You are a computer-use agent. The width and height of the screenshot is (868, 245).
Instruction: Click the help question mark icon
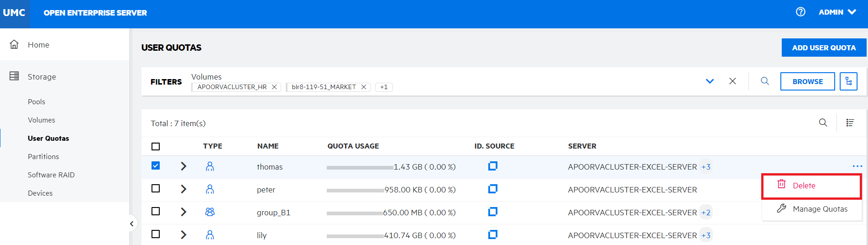800,12
